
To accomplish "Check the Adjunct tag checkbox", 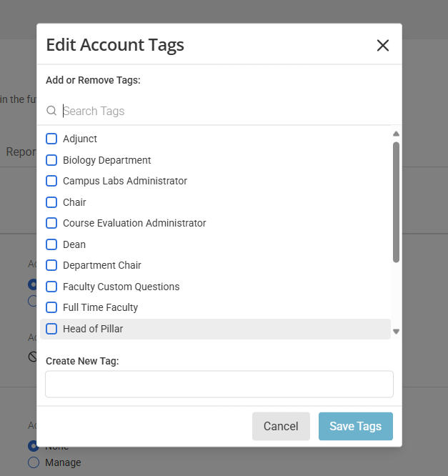I will (x=51, y=139).
